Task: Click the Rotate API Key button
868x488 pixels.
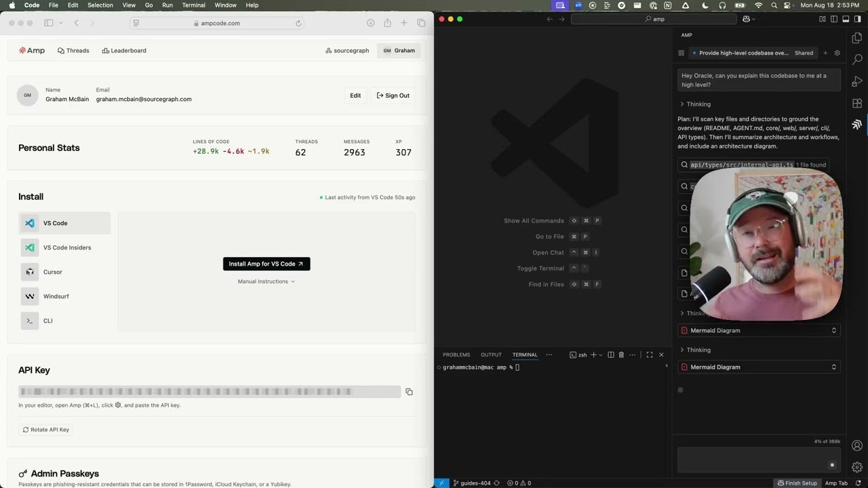Action: pyautogui.click(x=46, y=429)
